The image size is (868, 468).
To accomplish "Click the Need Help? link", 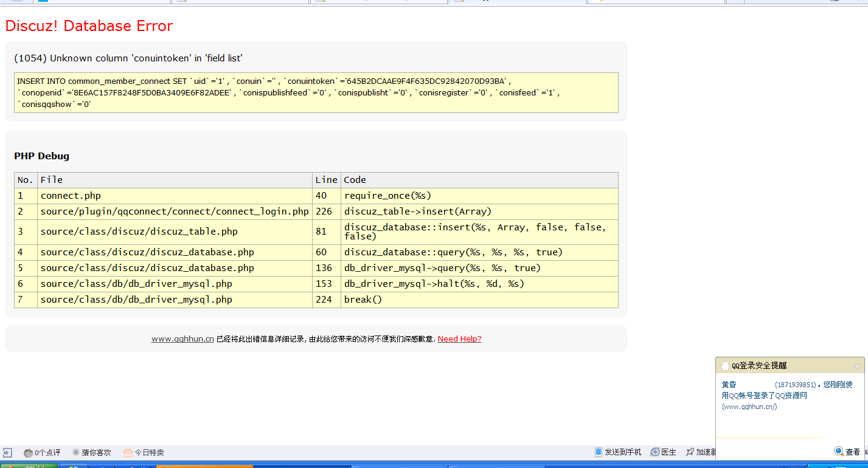I will tap(459, 339).
